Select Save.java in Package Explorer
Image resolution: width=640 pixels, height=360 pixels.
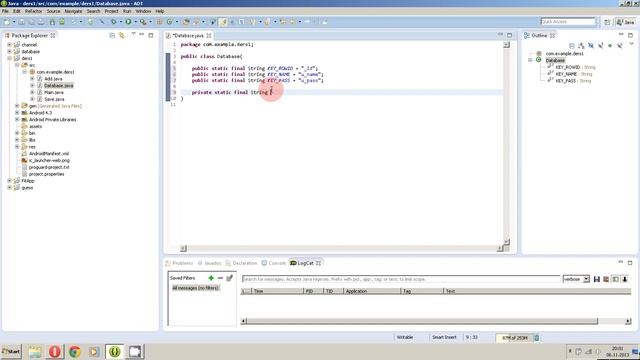[x=54, y=99]
